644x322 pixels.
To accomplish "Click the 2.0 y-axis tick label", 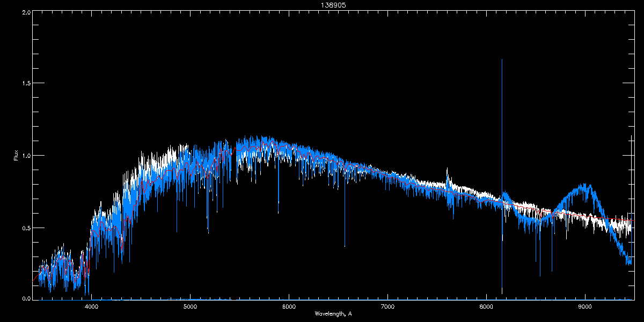I will [x=26, y=12].
